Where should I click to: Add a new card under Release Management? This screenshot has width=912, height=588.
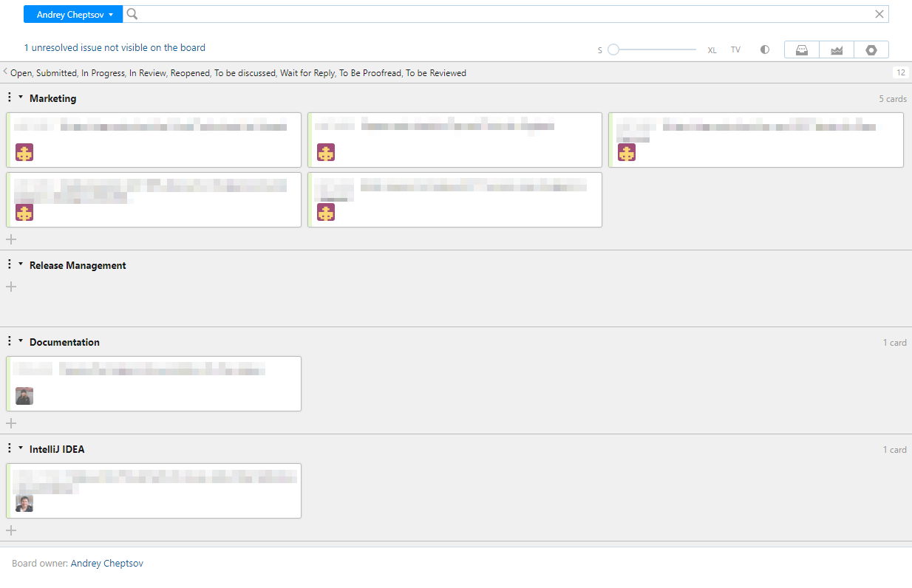(11, 287)
